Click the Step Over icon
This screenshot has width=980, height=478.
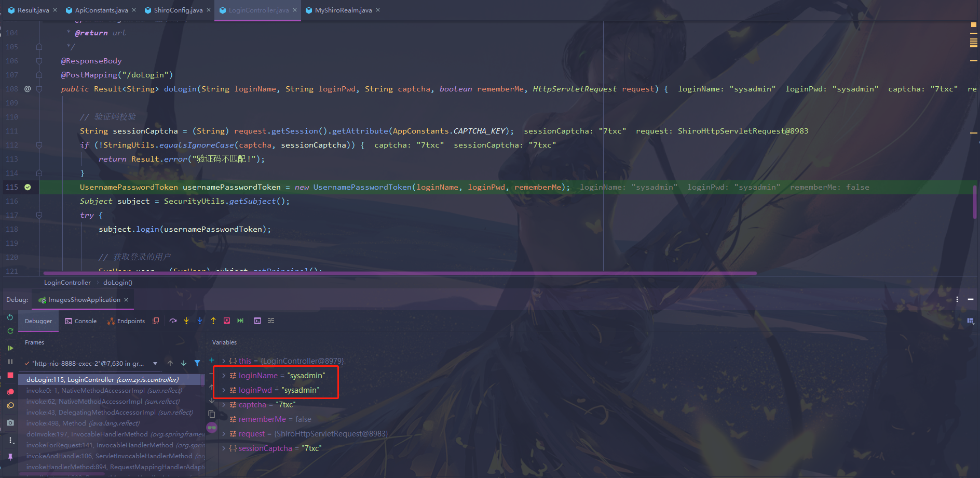(x=173, y=321)
